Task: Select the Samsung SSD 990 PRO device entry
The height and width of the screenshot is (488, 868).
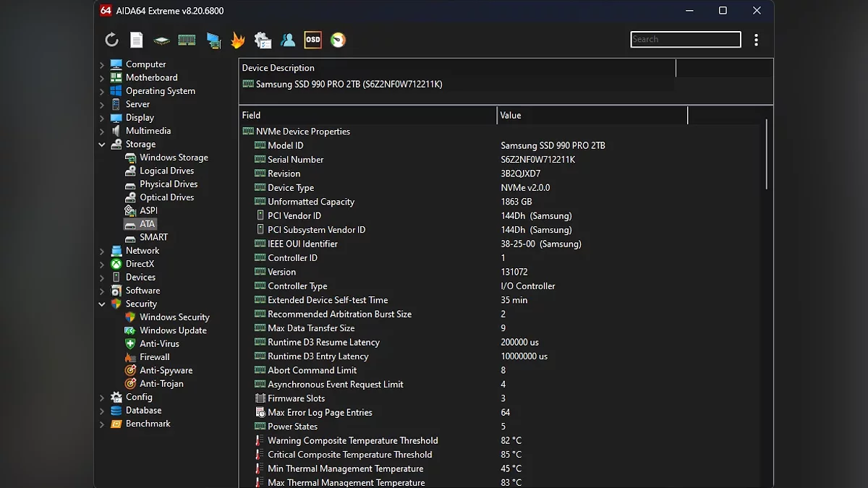Action: click(x=349, y=85)
